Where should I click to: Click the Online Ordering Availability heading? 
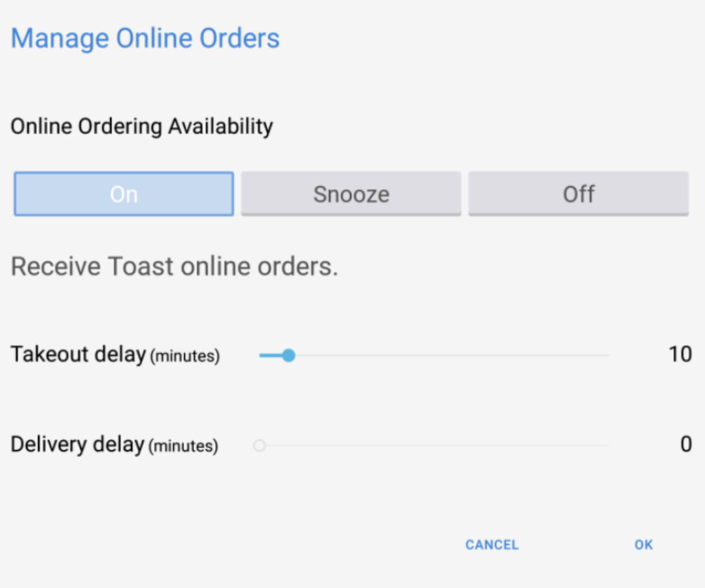[x=141, y=126]
